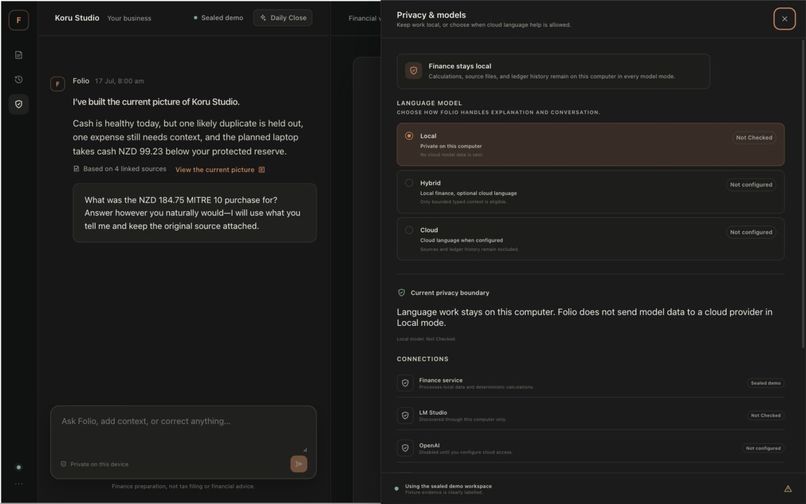Click the lock icon by 'Private on this device'
Image resolution: width=806 pixels, height=504 pixels.
point(64,464)
